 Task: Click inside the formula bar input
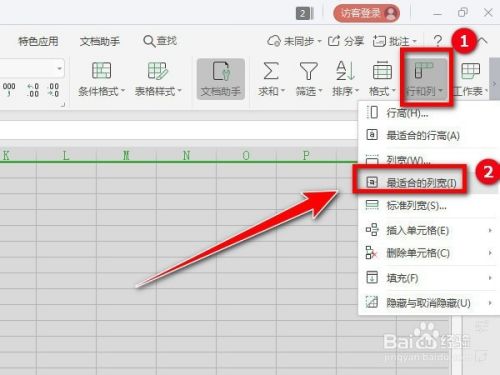click(179, 129)
